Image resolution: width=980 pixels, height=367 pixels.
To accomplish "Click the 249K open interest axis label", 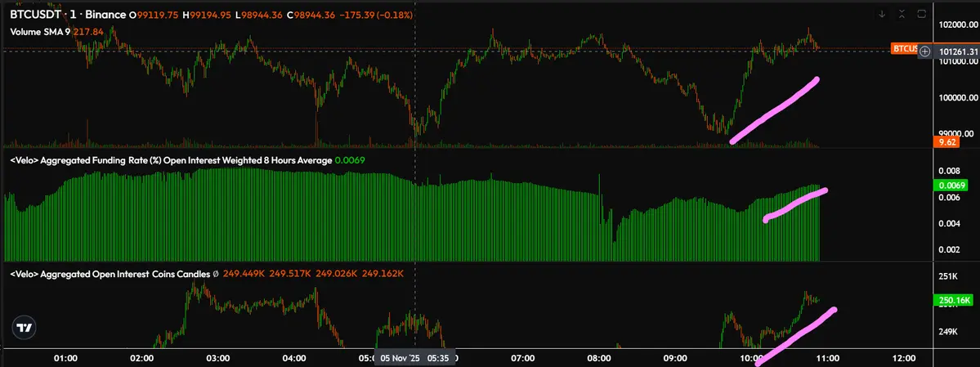I will point(948,331).
